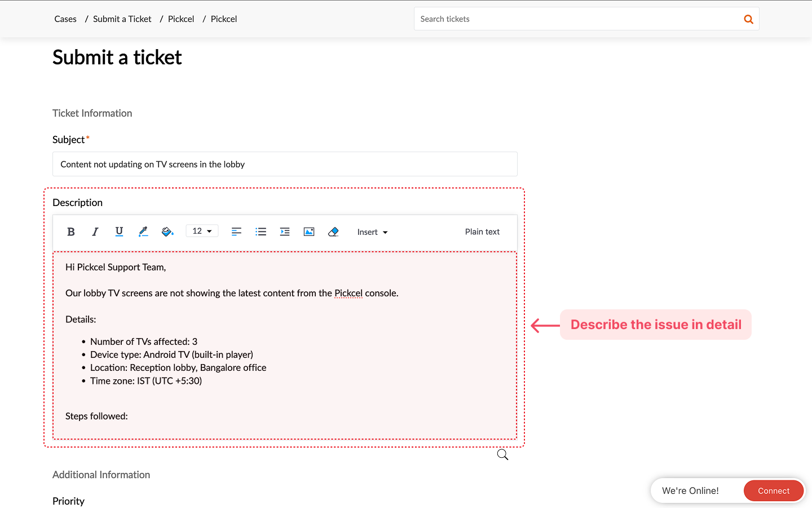This screenshot has width=812, height=508.
Task: Increase the text indentation
Action: (285, 231)
